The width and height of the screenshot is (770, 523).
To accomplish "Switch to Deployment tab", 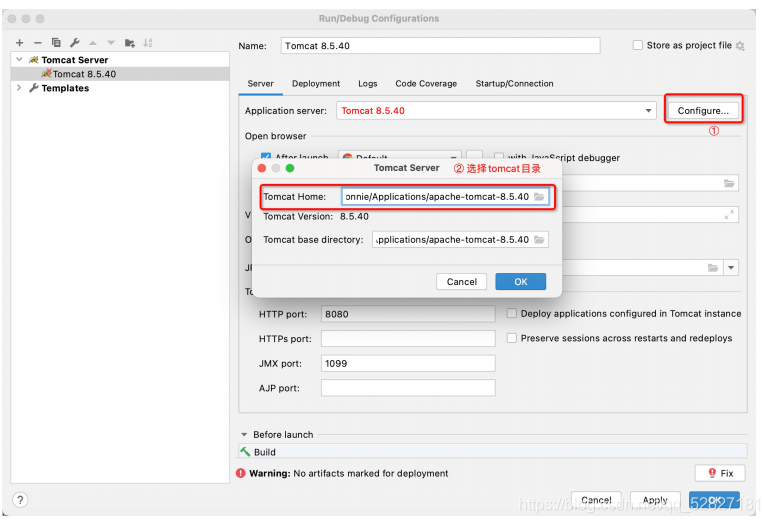I will (316, 83).
